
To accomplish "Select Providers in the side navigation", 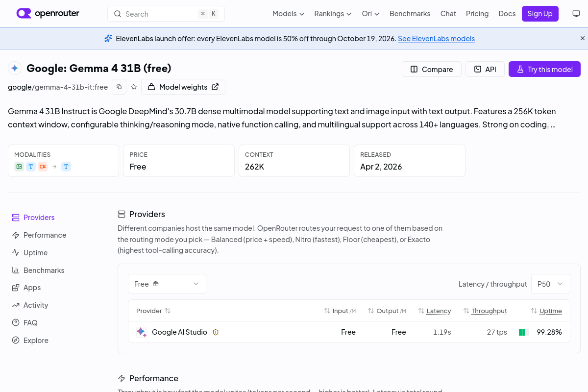I will click(x=33, y=218).
